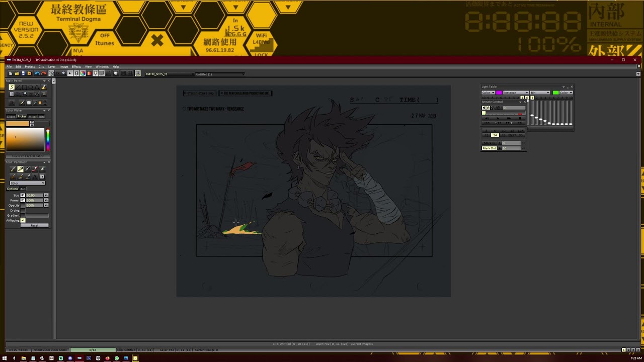Open the Main Panel options arrow
Viewport: 644px width, 362px height.
[x=44, y=81]
